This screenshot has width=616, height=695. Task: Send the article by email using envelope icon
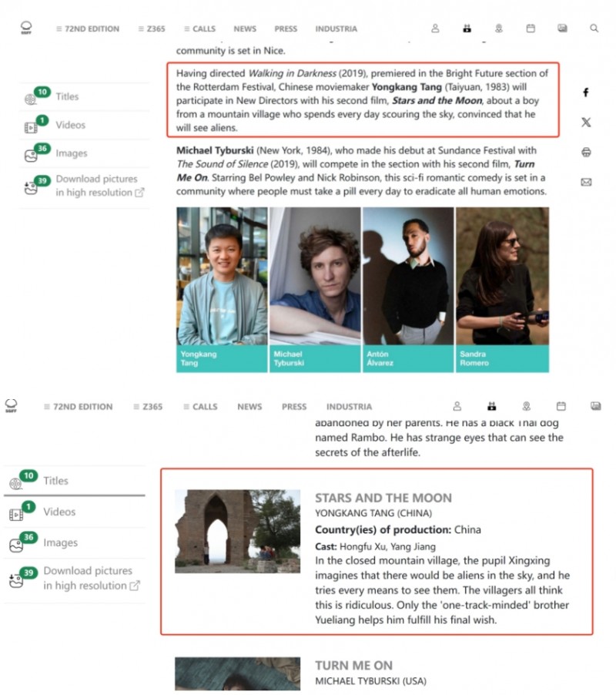(586, 183)
